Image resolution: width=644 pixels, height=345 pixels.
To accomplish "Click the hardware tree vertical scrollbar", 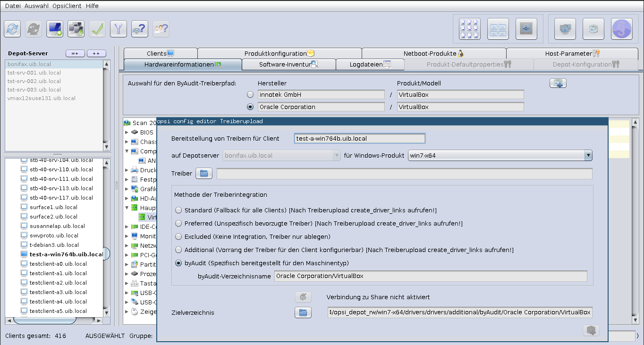I will tap(635, 220).
